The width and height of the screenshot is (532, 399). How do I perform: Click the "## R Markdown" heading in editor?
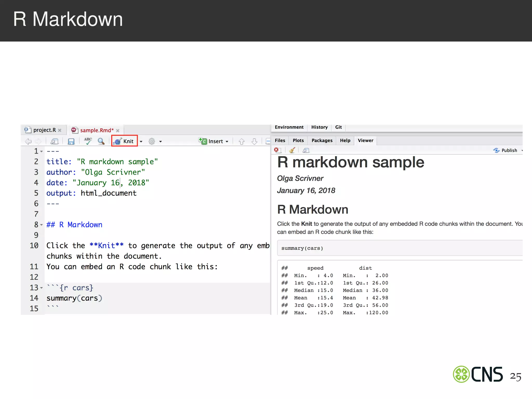tap(74, 225)
